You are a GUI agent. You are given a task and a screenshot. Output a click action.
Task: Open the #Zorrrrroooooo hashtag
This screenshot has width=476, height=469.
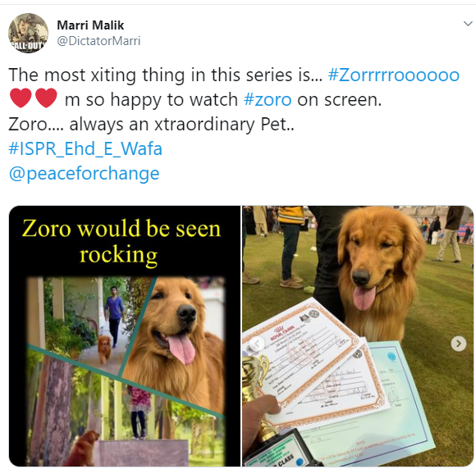point(394,75)
